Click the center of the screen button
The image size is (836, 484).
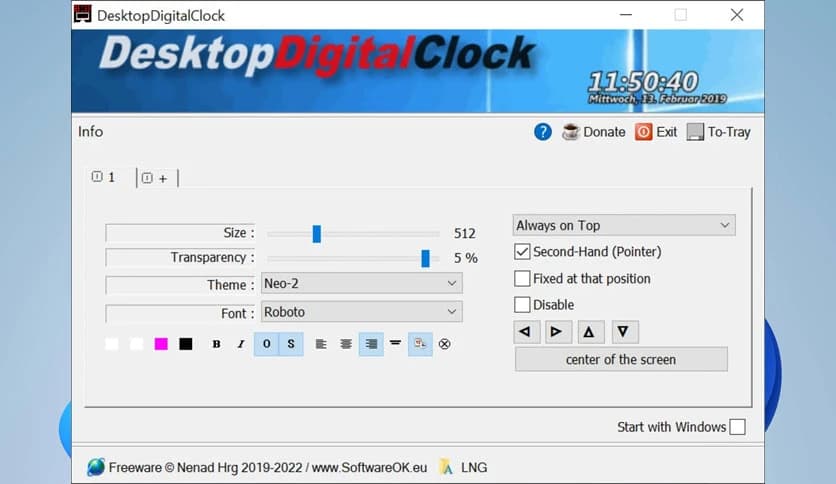(x=621, y=359)
